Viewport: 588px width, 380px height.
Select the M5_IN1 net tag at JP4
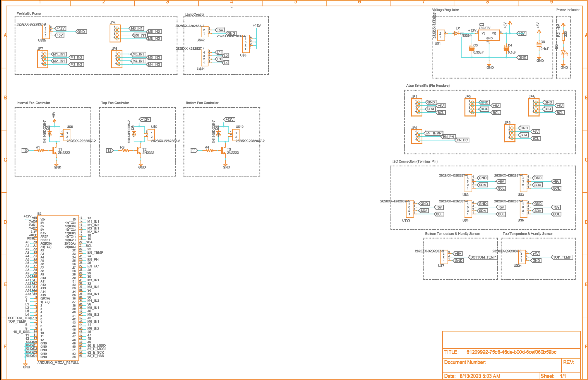136,28
